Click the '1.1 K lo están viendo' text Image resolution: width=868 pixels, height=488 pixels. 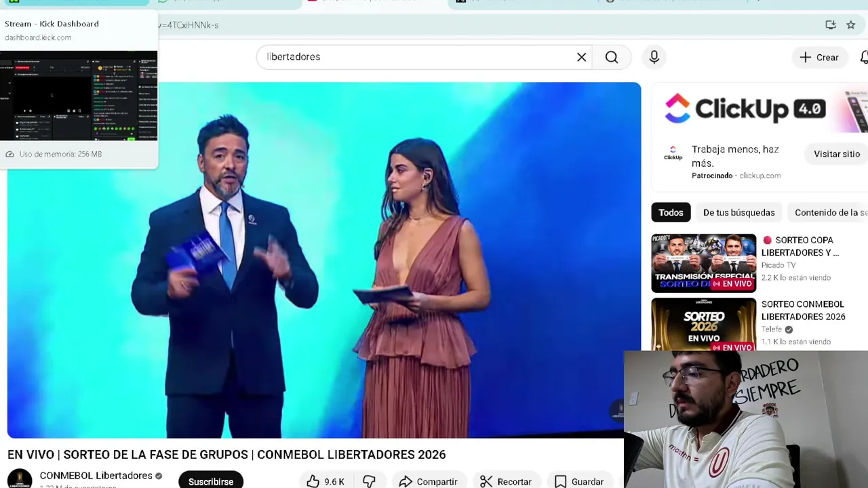[x=796, y=342]
